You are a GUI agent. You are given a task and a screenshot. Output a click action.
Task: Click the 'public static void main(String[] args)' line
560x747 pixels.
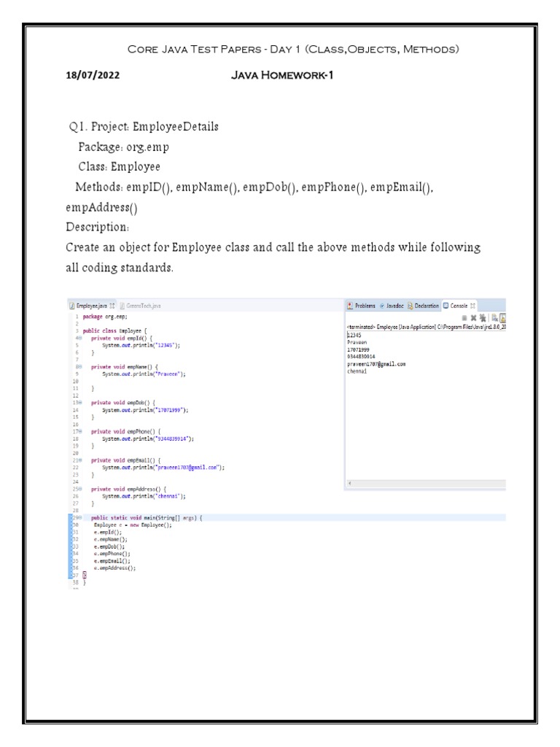[x=147, y=517]
